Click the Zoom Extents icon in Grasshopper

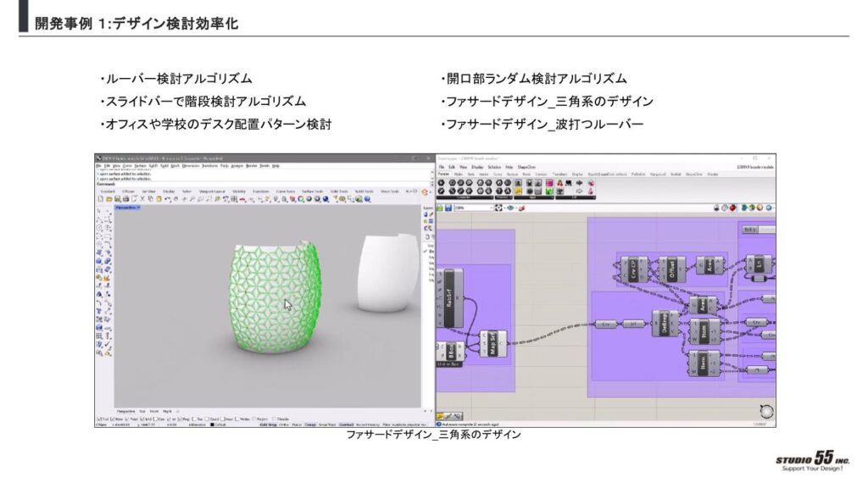click(498, 208)
